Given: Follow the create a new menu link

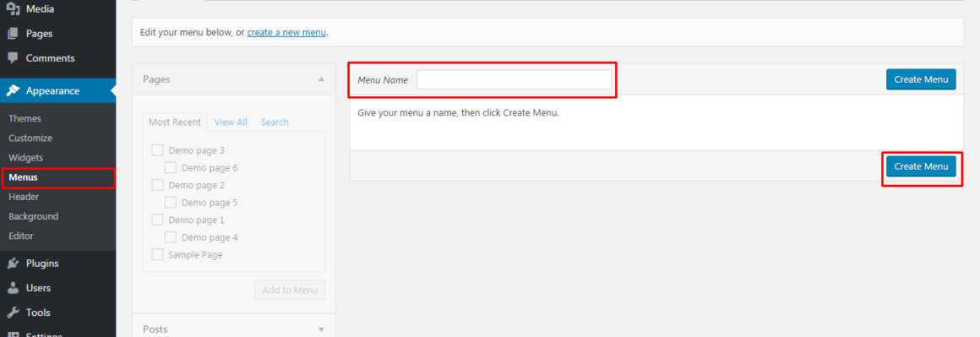Looking at the screenshot, I should coord(286,32).
